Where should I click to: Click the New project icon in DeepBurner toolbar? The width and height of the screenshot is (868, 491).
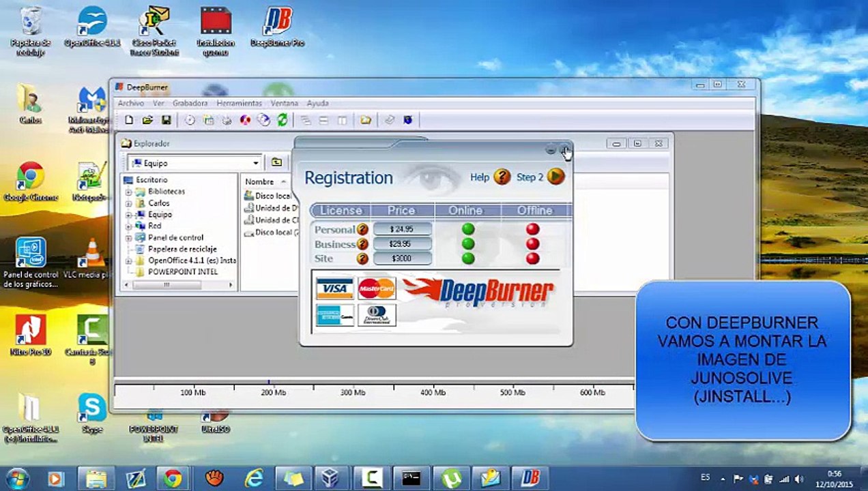(x=129, y=120)
